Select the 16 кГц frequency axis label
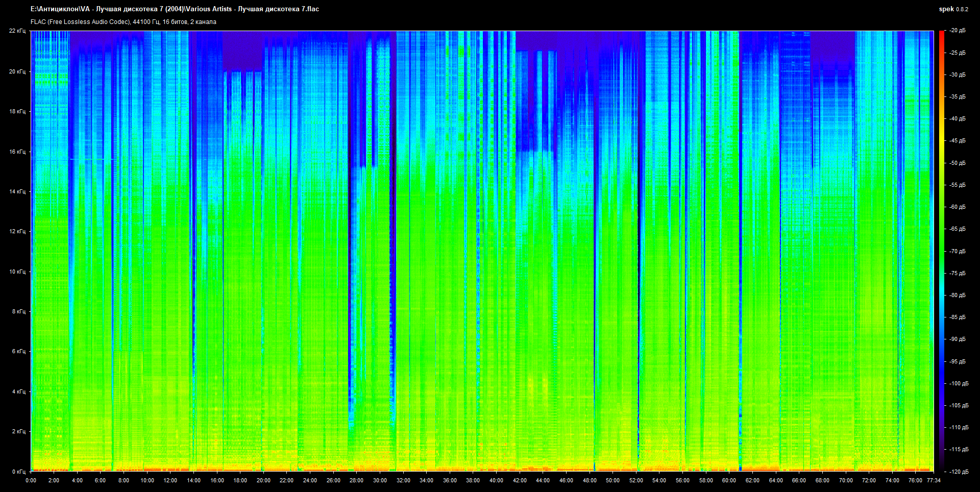The width and height of the screenshot is (980, 492). click(x=17, y=152)
